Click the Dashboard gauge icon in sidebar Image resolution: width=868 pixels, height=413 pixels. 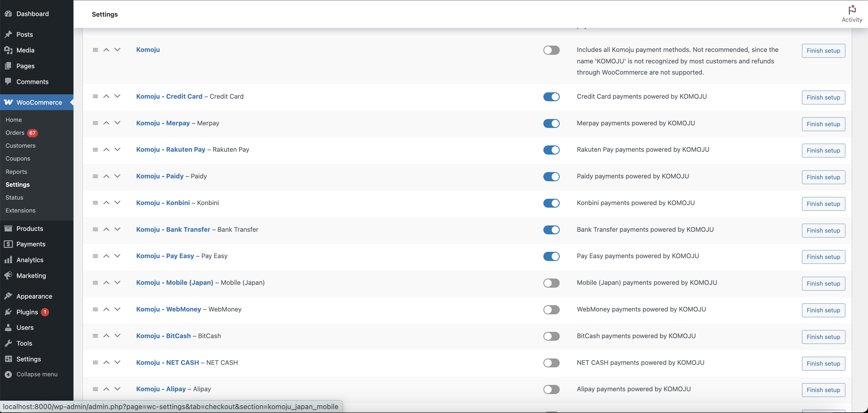[8, 14]
